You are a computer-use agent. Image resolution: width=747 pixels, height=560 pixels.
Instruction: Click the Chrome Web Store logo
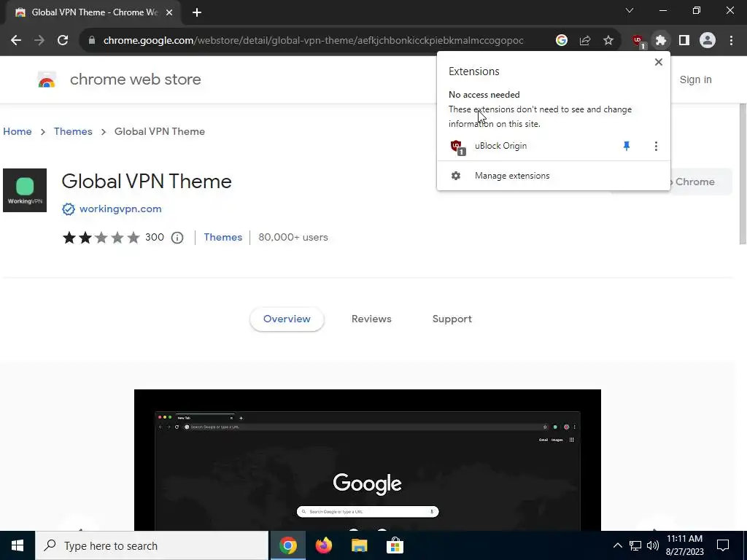coord(47,80)
